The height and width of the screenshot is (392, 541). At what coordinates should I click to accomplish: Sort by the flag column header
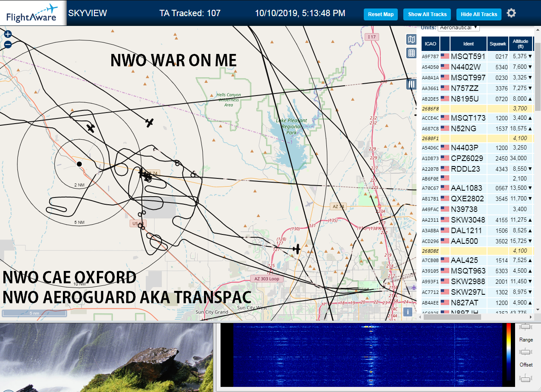coord(445,44)
